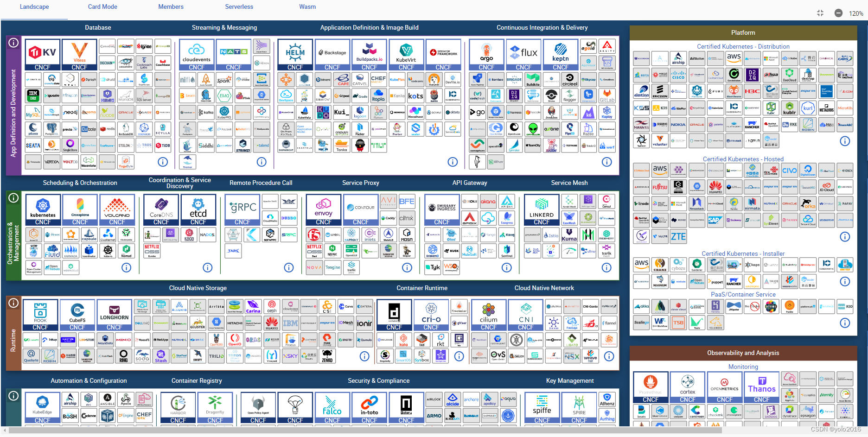The width and height of the screenshot is (868, 437).
Task: Open the Dragonfly project card
Action: pos(215,408)
